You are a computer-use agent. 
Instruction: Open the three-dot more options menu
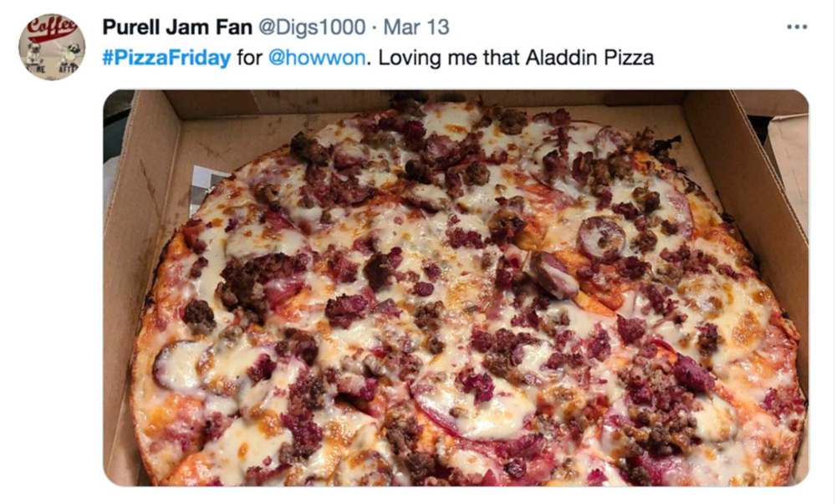[797, 27]
